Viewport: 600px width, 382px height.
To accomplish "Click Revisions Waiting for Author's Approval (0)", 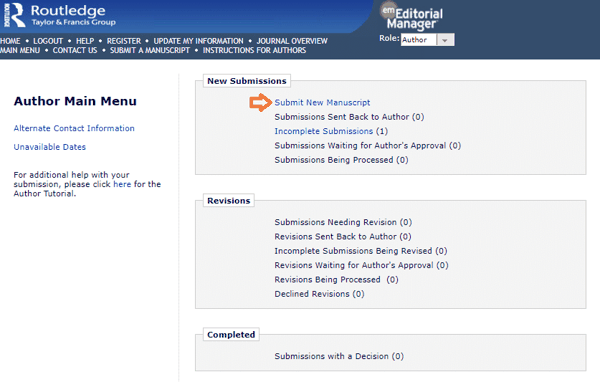I will (x=361, y=265).
